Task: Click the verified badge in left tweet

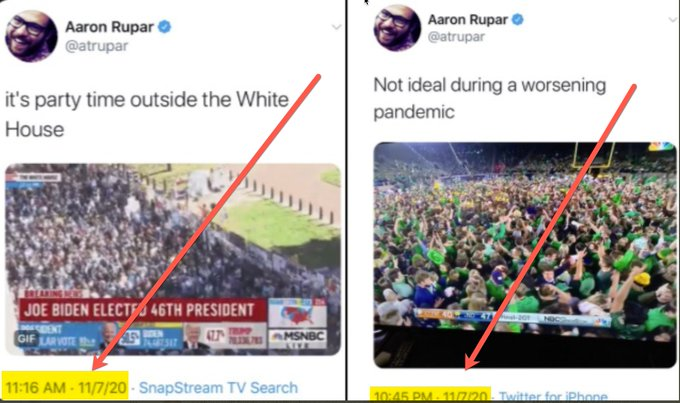Action: pyautogui.click(x=164, y=27)
